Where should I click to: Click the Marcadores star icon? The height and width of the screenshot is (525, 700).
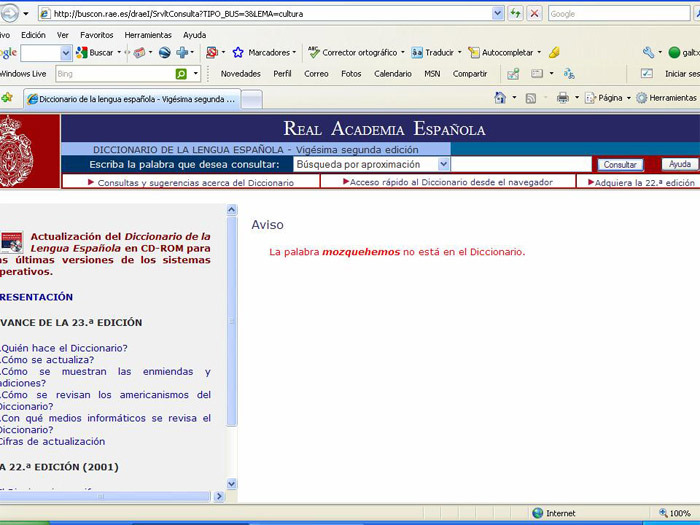click(x=238, y=52)
